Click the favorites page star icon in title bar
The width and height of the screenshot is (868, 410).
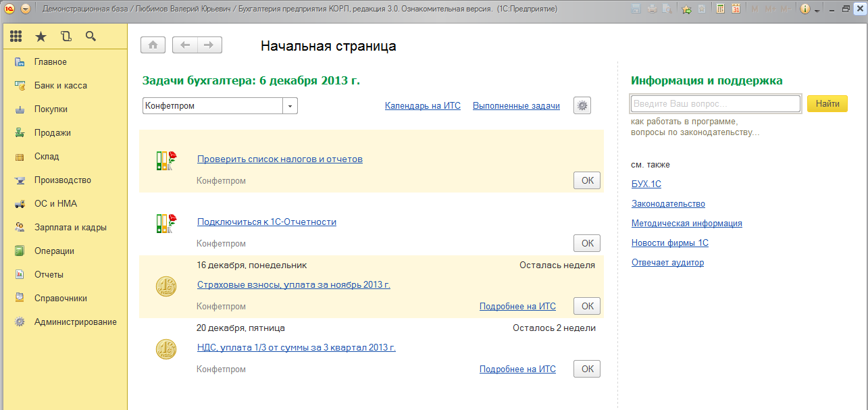703,9
